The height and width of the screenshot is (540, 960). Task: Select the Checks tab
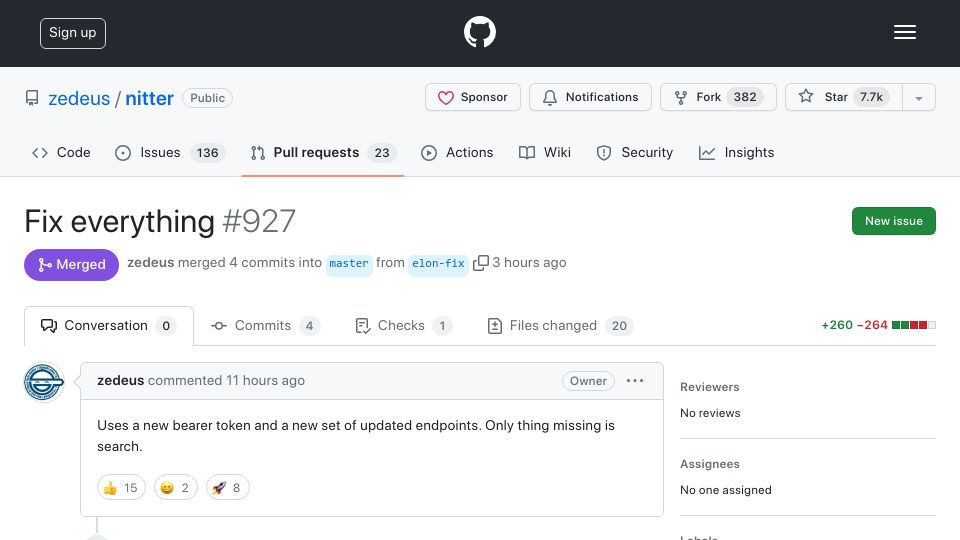tap(403, 326)
